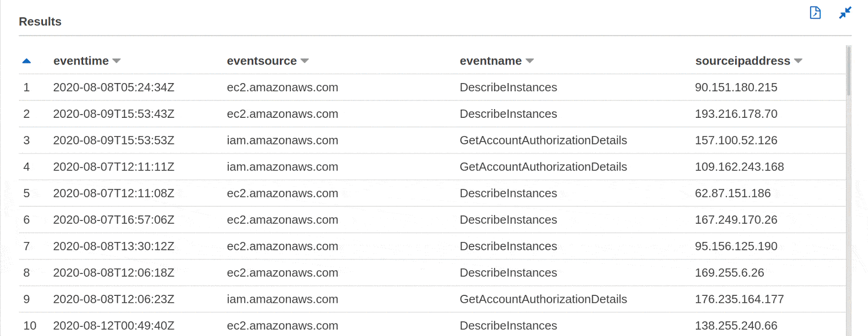Click the blue ascending sort arrow

(x=27, y=61)
